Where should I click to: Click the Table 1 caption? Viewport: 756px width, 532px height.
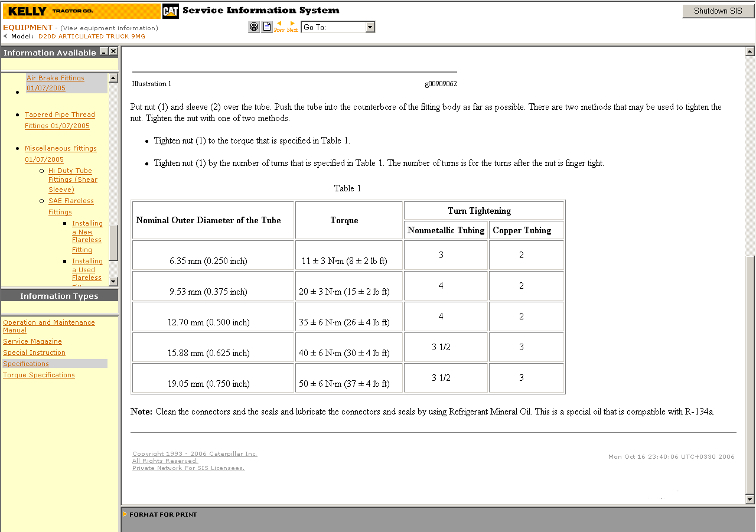click(347, 188)
